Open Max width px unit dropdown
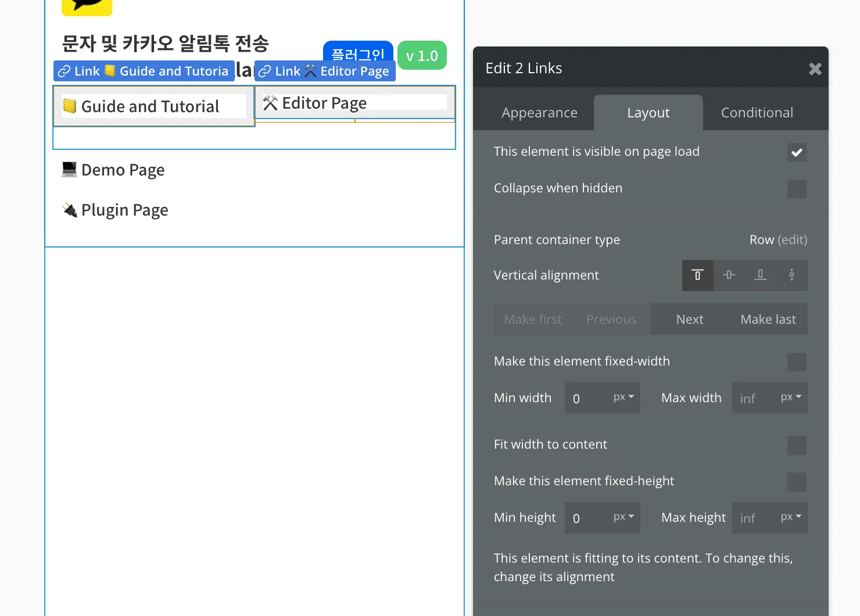 click(x=791, y=397)
